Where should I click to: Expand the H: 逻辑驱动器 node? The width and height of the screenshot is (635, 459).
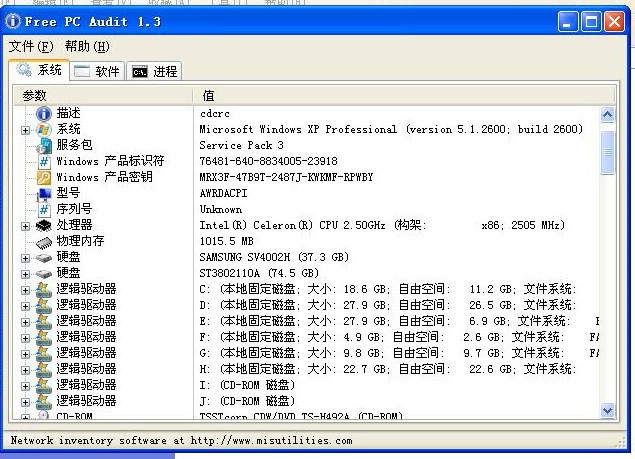coord(25,370)
